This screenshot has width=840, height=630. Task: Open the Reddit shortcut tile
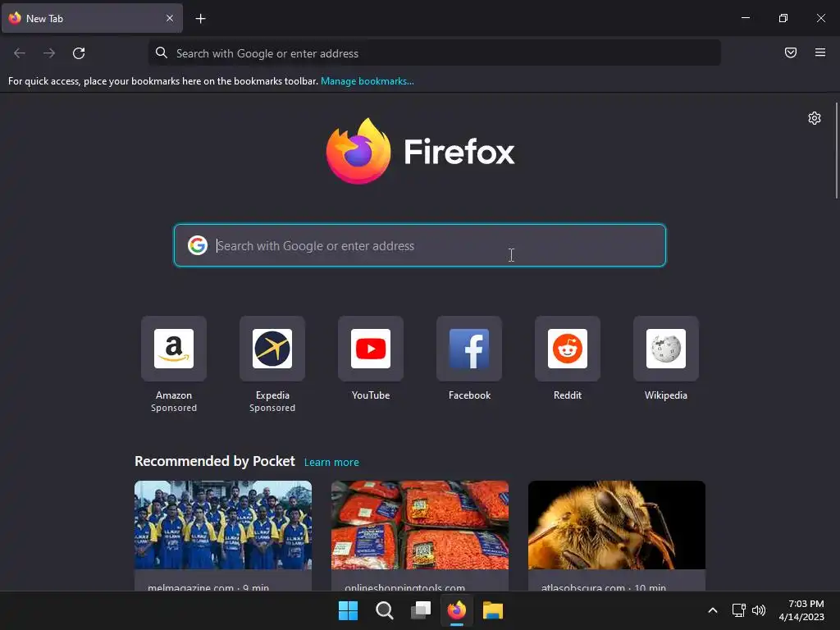(568, 349)
